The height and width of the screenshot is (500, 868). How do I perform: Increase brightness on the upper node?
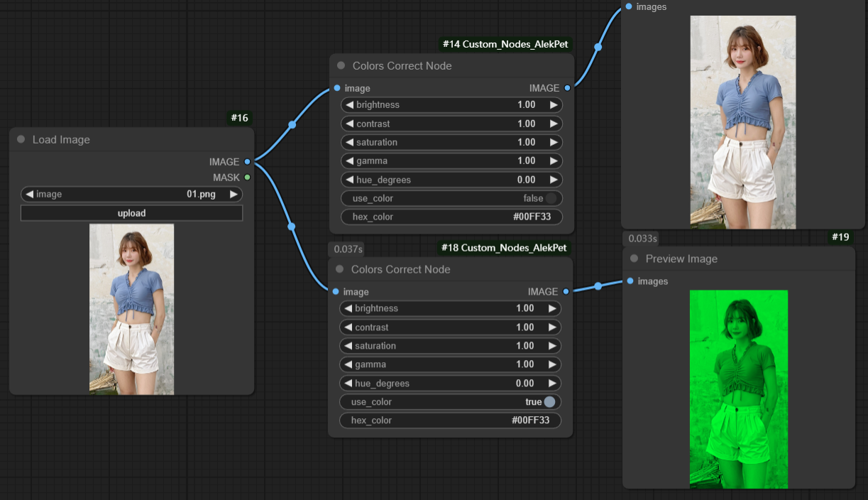tap(554, 105)
